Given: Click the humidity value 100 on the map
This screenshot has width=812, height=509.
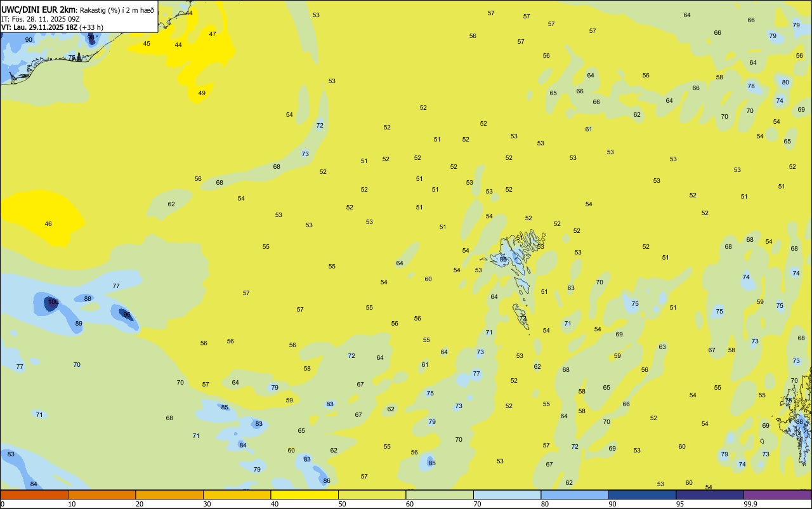Looking at the screenshot, I should pyautogui.click(x=53, y=302).
